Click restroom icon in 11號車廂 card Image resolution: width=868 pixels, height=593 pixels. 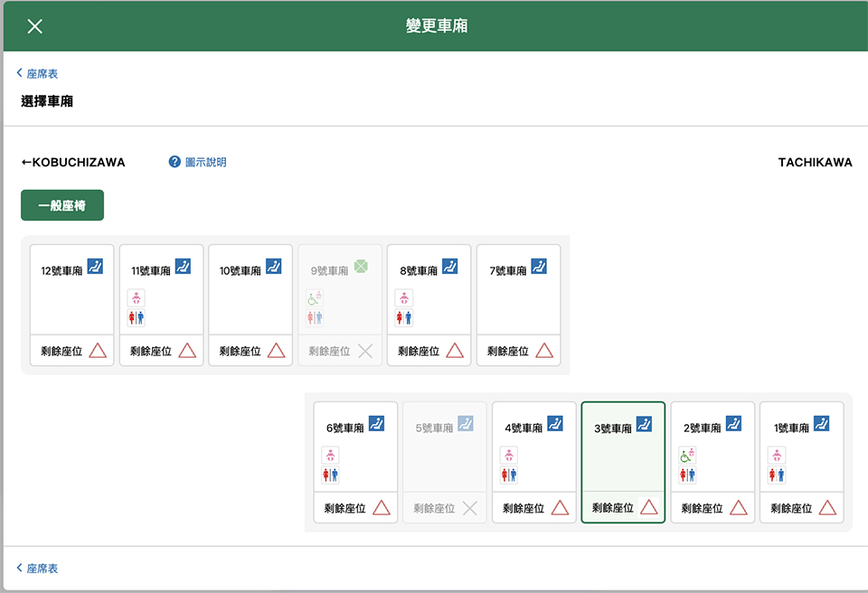click(x=137, y=317)
